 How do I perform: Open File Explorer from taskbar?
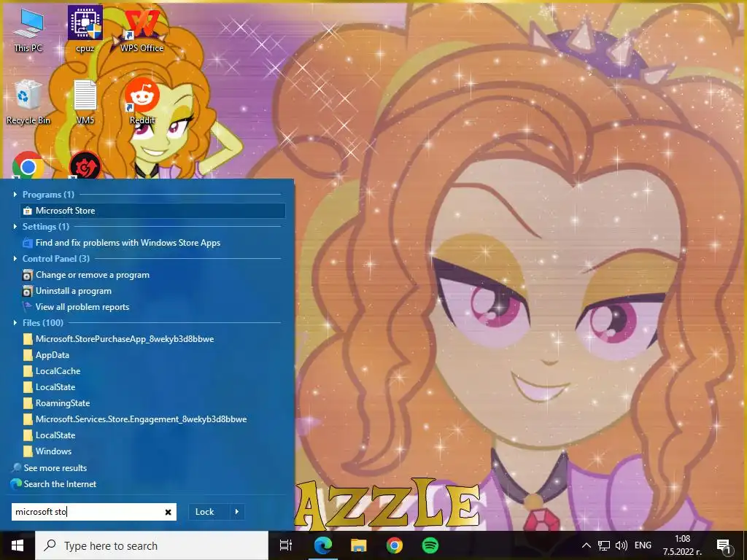(359, 545)
